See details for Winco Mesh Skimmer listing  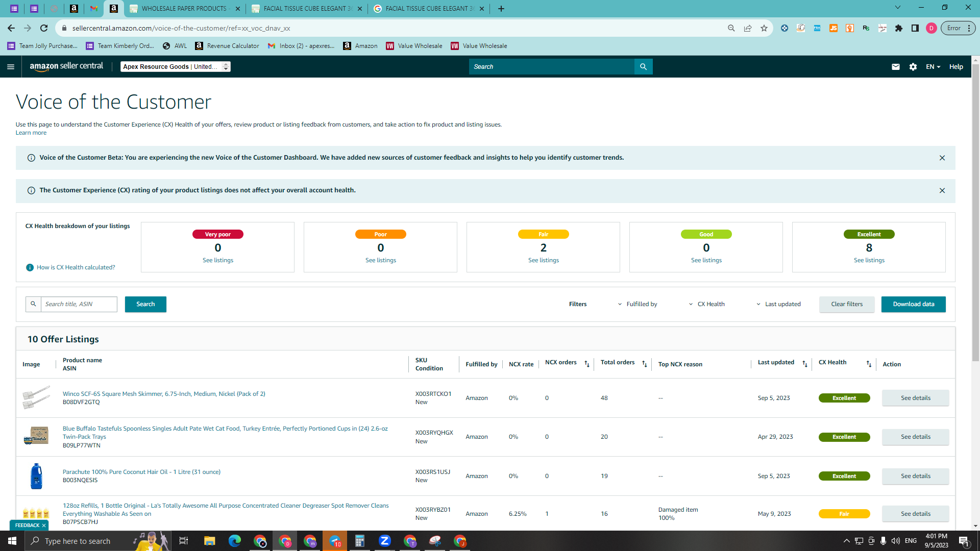tap(916, 398)
